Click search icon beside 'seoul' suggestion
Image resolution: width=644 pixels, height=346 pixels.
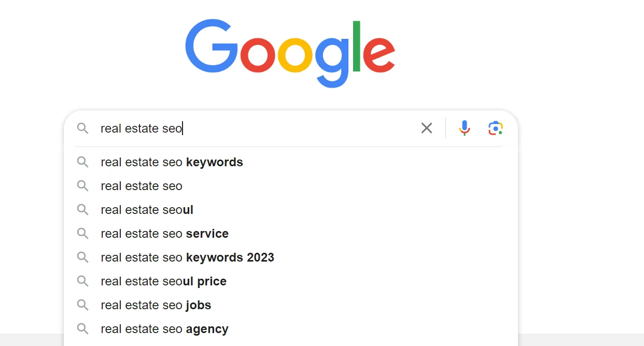pyautogui.click(x=82, y=210)
